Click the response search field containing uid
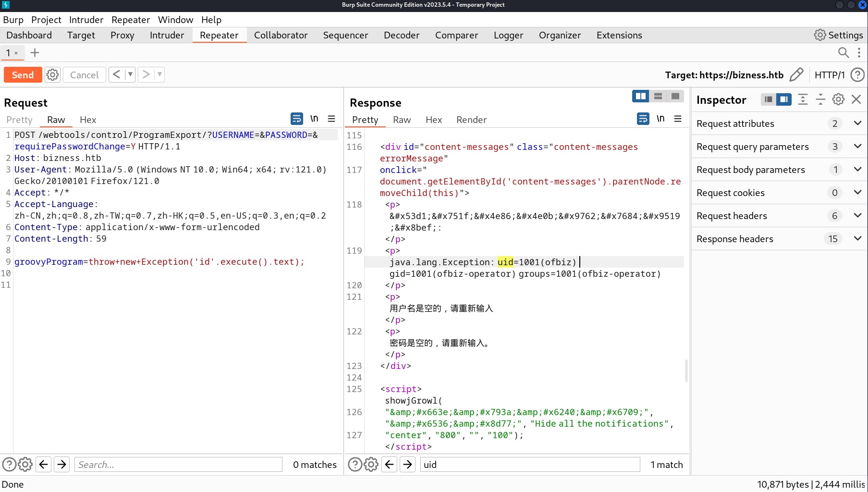This screenshot has height=492, width=868. tap(530, 465)
